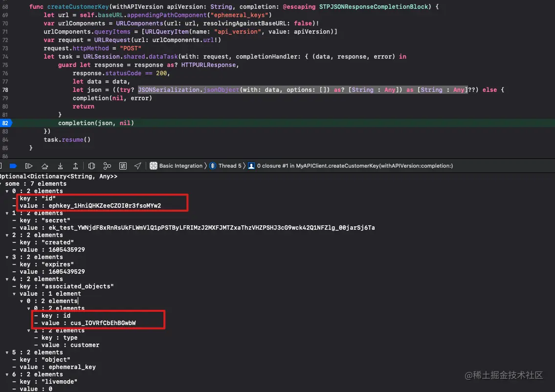Click the Thread 5 thread icon
Screen dimensions: 555x392
coord(213,166)
